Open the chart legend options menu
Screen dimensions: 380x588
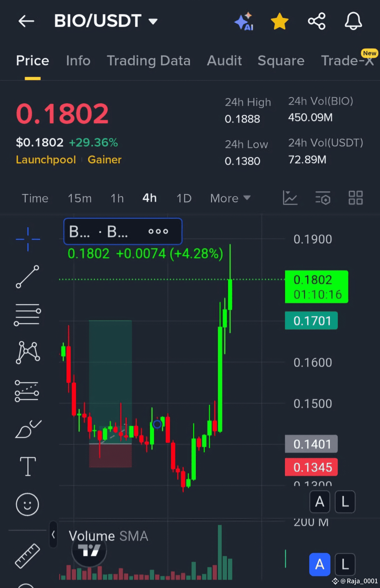[158, 231]
